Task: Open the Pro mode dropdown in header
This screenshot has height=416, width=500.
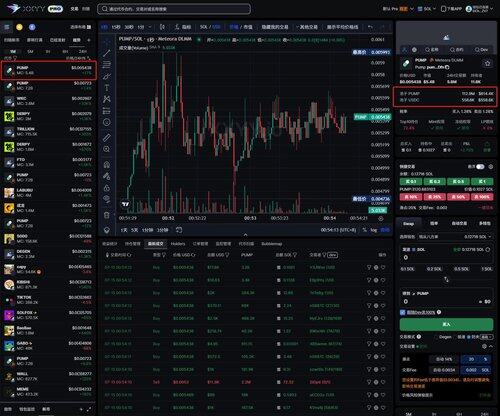Action: pos(398,9)
